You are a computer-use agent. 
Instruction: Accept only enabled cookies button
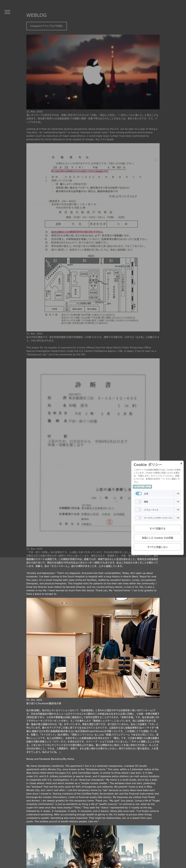point(157,538)
